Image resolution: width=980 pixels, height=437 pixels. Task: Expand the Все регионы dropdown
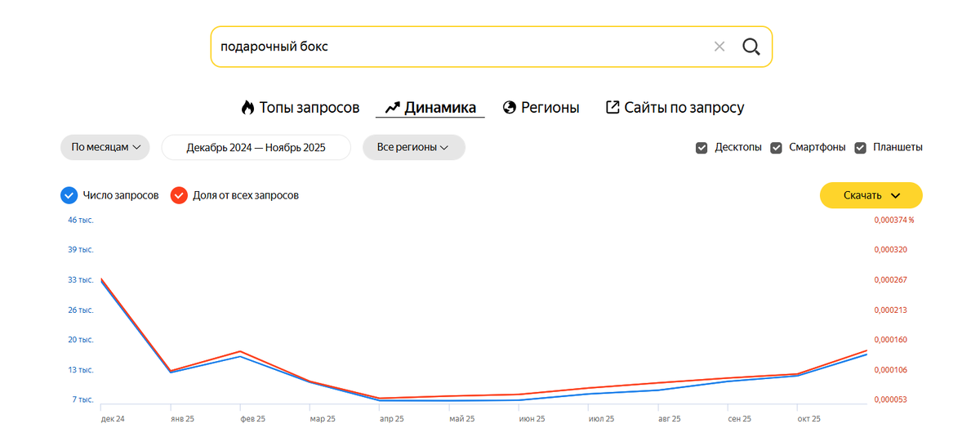[413, 148]
